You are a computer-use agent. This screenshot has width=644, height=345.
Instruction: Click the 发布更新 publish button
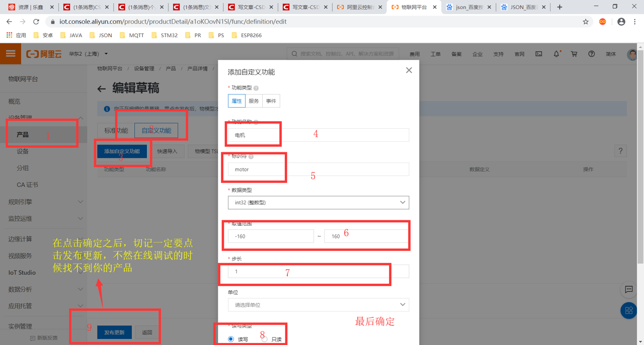pyautogui.click(x=116, y=332)
